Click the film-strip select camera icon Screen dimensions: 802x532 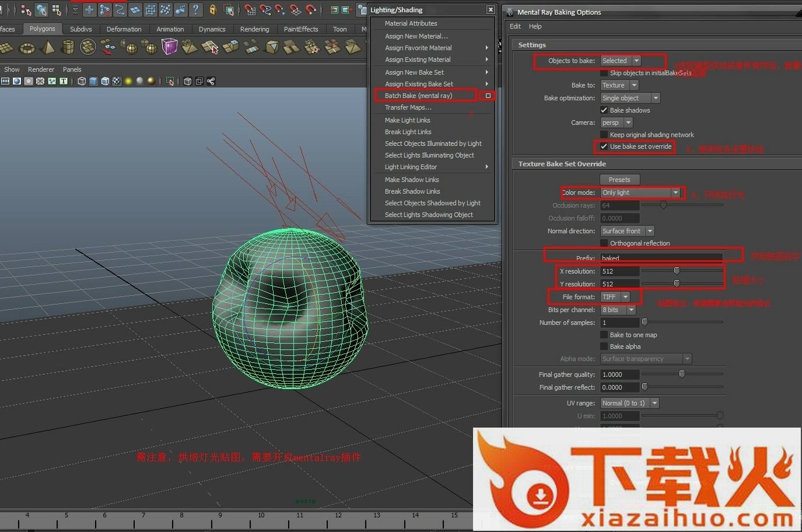[x=5, y=81]
